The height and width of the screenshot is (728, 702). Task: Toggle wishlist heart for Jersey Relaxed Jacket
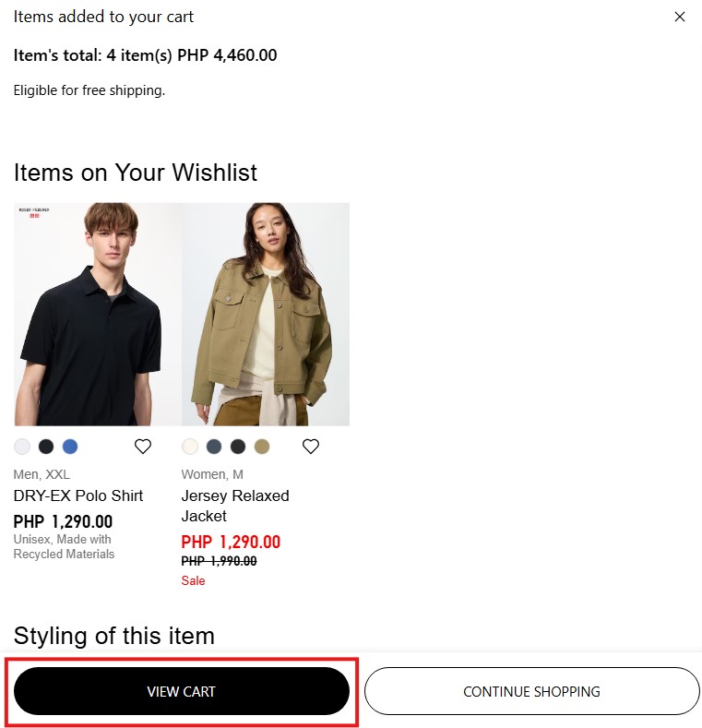click(311, 447)
